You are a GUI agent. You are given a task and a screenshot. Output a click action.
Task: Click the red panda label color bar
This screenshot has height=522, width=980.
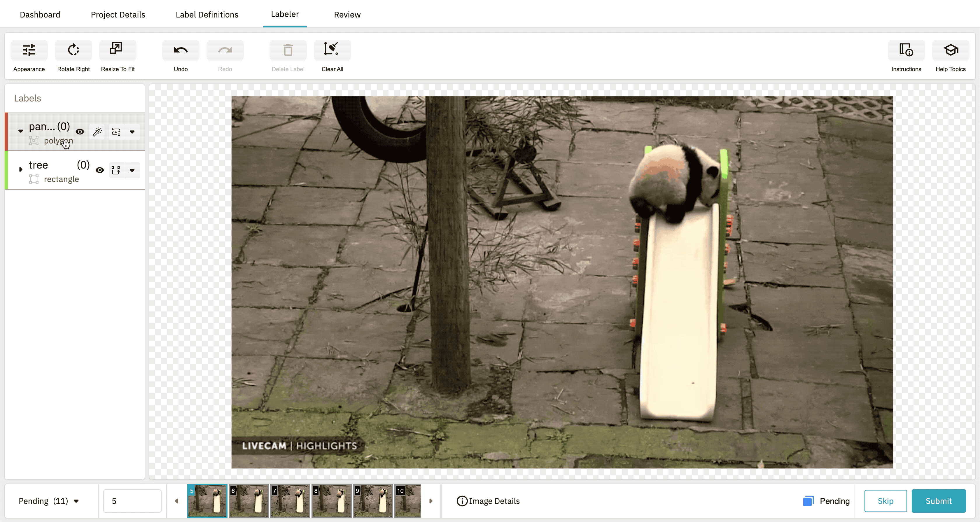pos(6,131)
